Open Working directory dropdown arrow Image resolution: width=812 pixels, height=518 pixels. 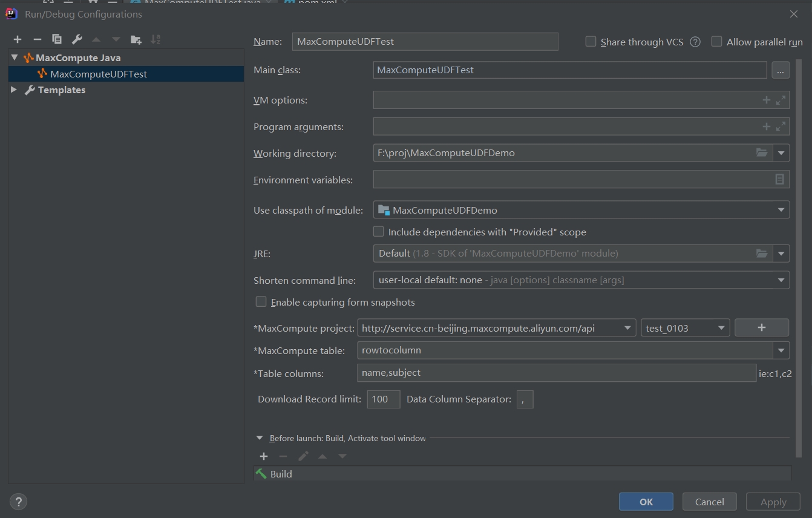[782, 153]
